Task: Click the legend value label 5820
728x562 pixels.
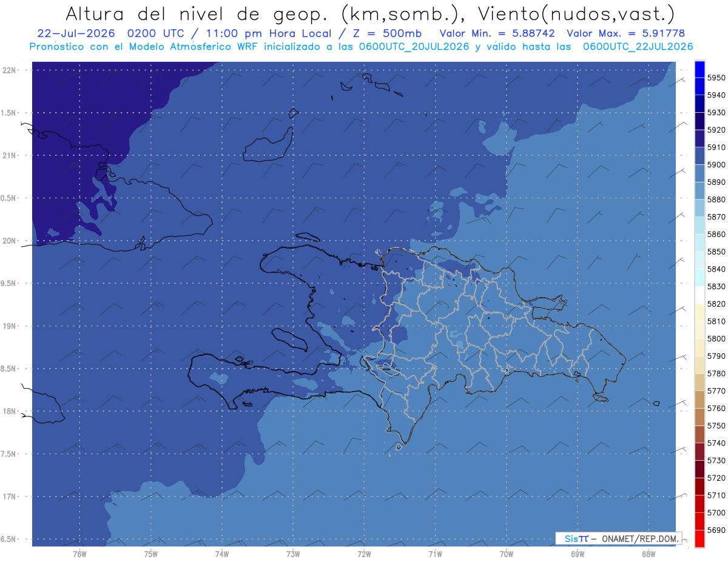Action: 716,304
